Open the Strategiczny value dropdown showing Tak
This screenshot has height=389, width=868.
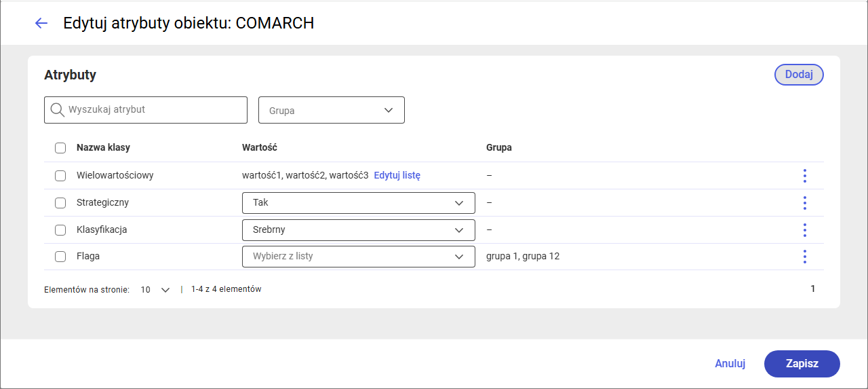[359, 202]
